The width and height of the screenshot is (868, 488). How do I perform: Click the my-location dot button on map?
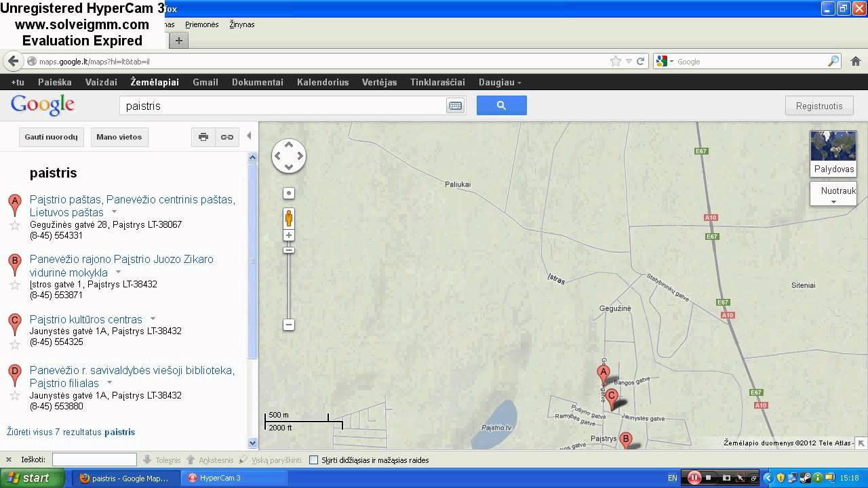pyautogui.click(x=289, y=193)
